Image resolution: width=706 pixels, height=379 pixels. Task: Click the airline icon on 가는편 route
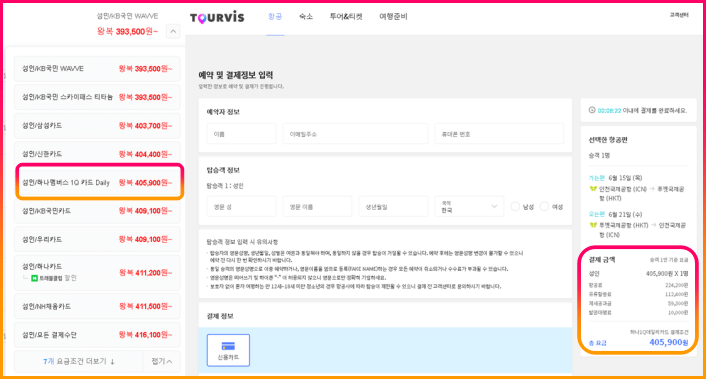coord(593,189)
